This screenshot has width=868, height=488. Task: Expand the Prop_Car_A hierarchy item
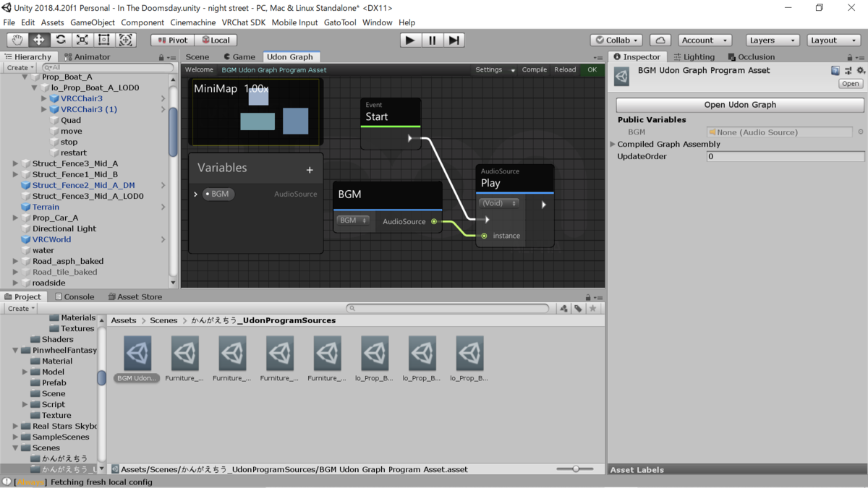click(x=16, y=218)
